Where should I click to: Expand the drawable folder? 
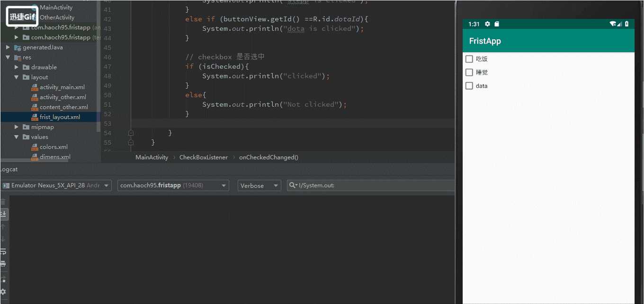(x=17, y=67)
